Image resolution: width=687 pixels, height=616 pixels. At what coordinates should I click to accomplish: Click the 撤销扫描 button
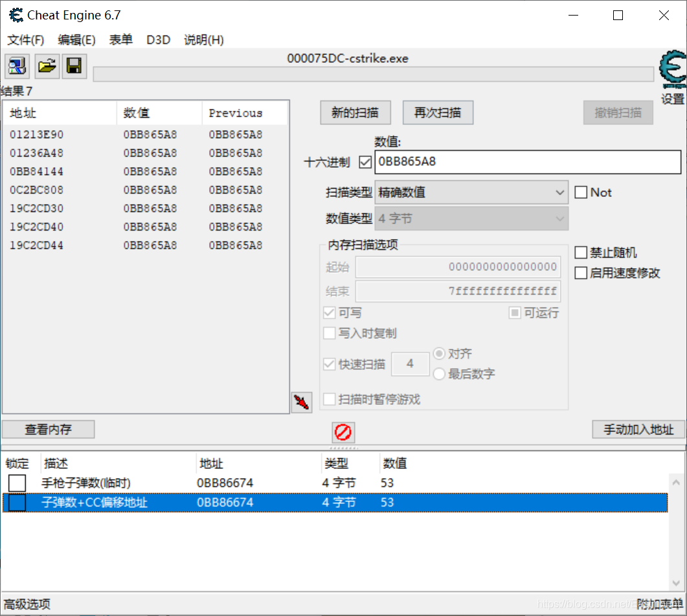pos(618,113)
